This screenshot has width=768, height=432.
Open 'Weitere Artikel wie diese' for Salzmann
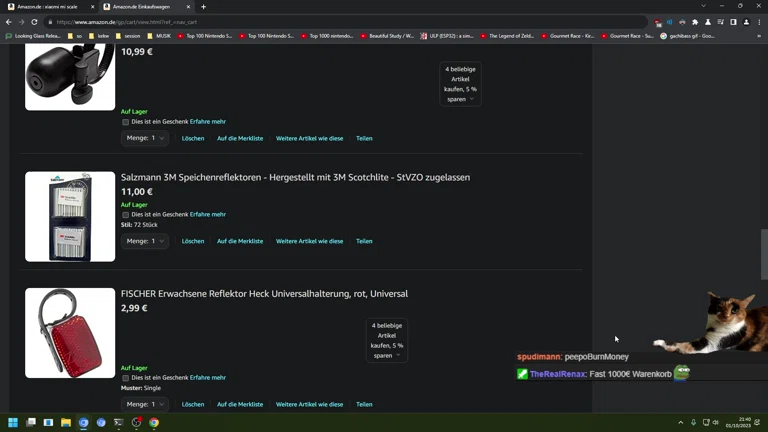(x=310, y=241)
